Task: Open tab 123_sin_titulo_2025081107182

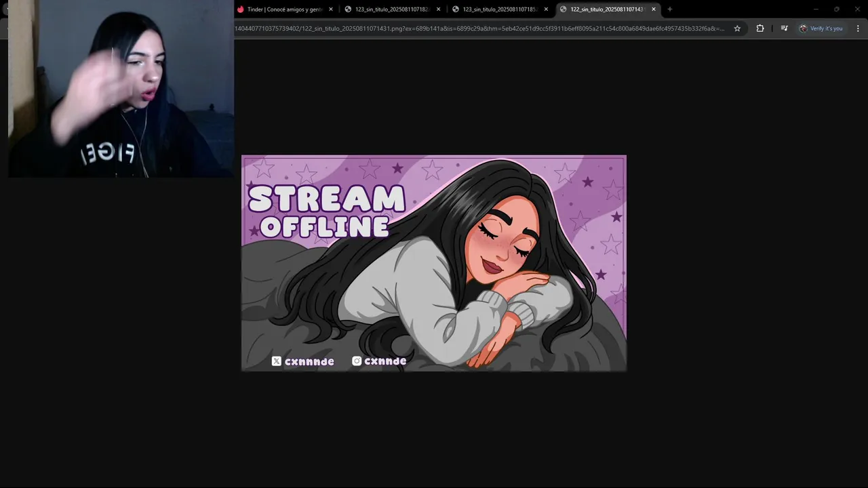Action: 393,9
